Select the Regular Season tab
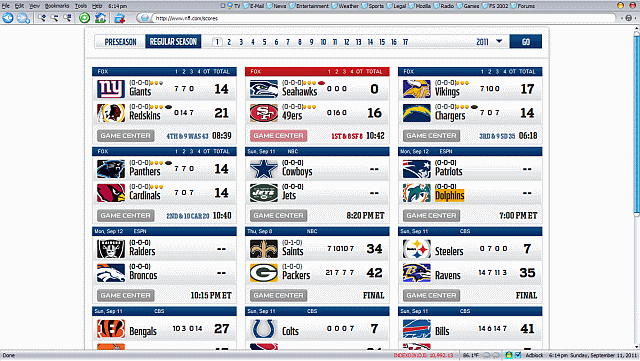The height and width of the screenshot is (361, 640). [x=173, y=42]
